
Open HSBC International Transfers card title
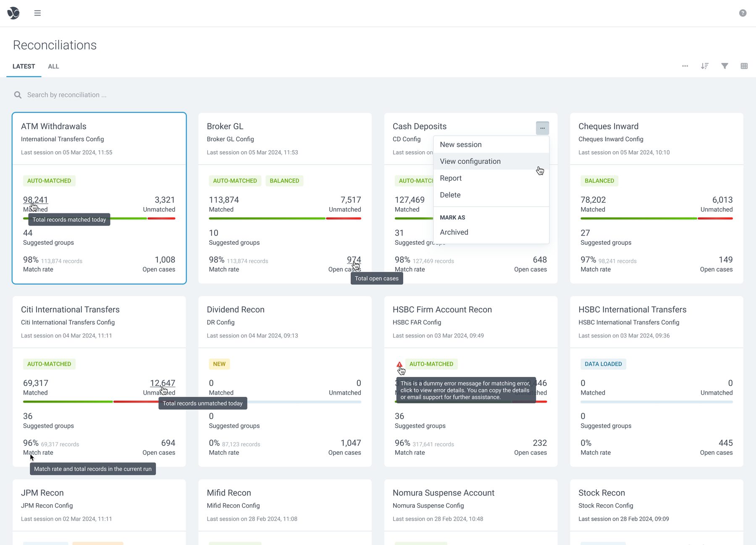pos(632,309)
